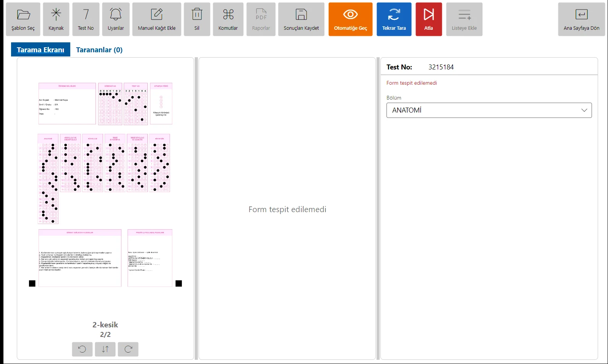Image resolution: width=608 pixels, height=364 pixels.
Task: Click the 2-kesik file name label
Action: tap(105, 325)
